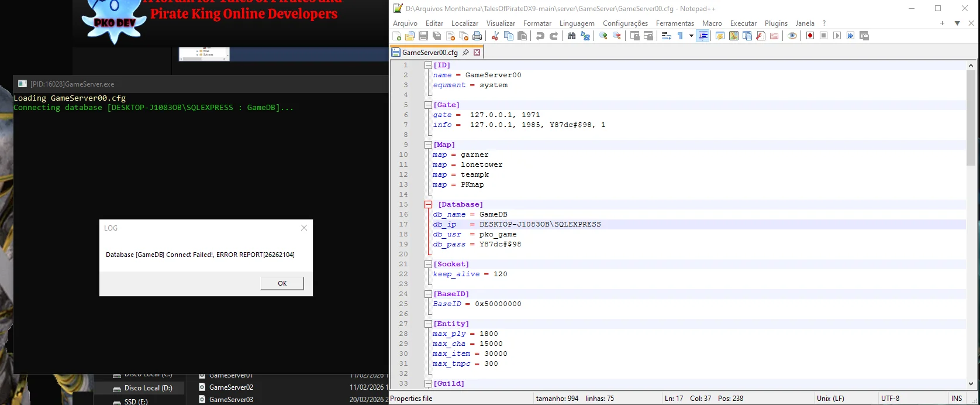Open Find with the binoculars icon
The height and width of the screenshot is (405, 980).
point(571,36)
